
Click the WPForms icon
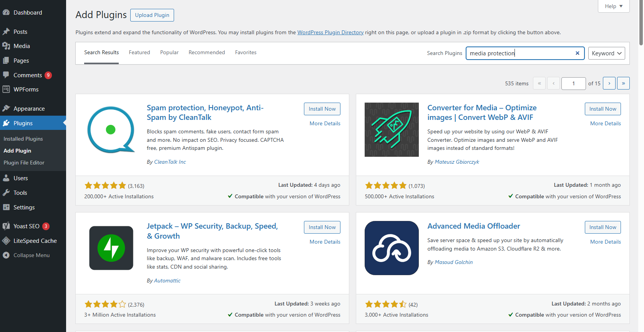(x=6, y=89)
